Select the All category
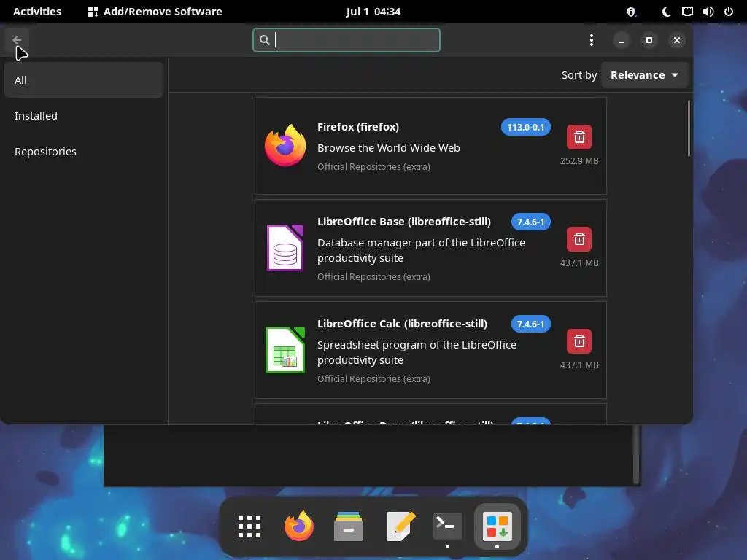This screenshot has width=747, height=560. tap(84, 80)
